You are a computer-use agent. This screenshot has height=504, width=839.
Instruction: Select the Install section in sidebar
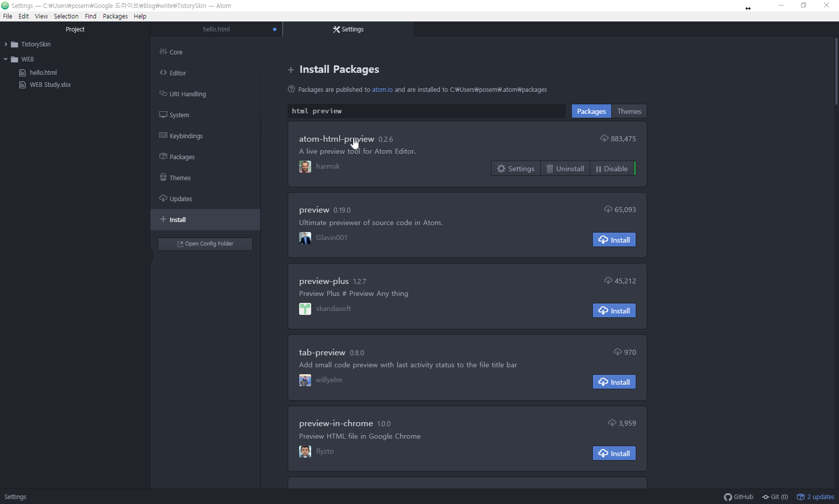pos(205,220)
